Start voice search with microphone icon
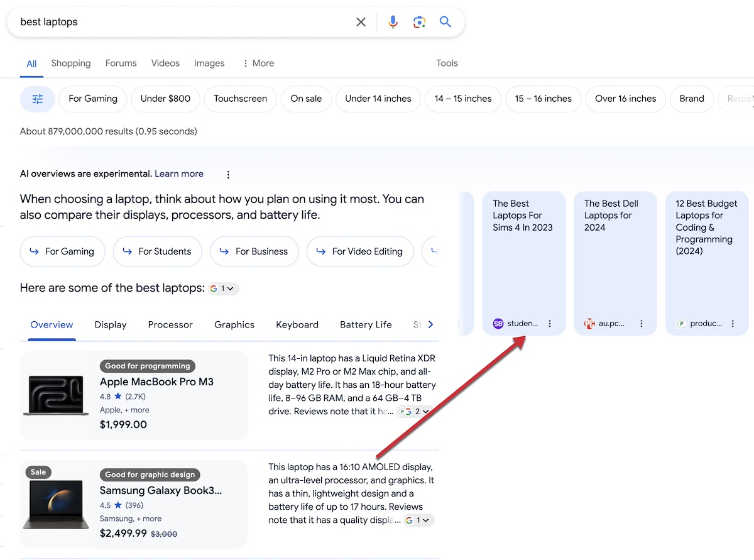 [x=393, y=22]
